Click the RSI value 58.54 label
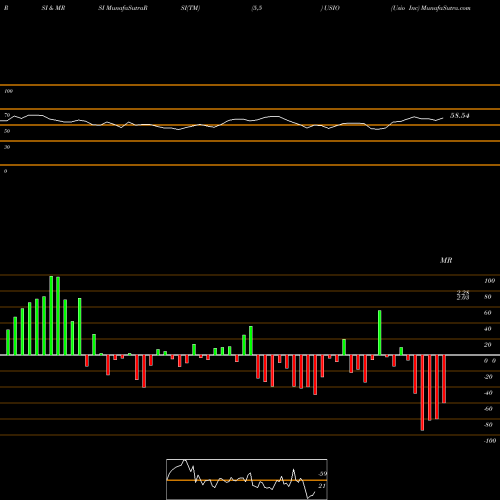The image size is (500, 500). click(460, 116)
